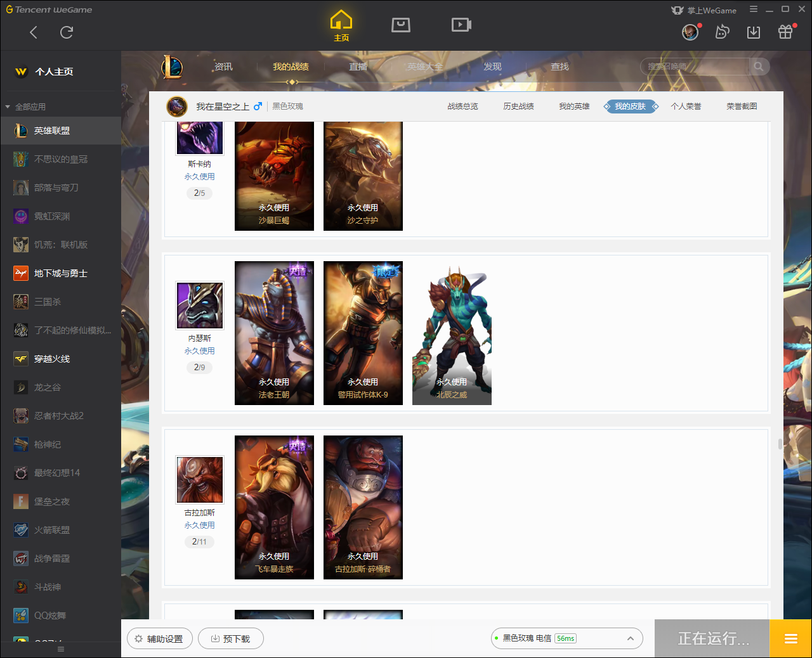Refresh the page with the reload icon
The height and width of the screenshot is (658, 812).
[x=67, y=32]
